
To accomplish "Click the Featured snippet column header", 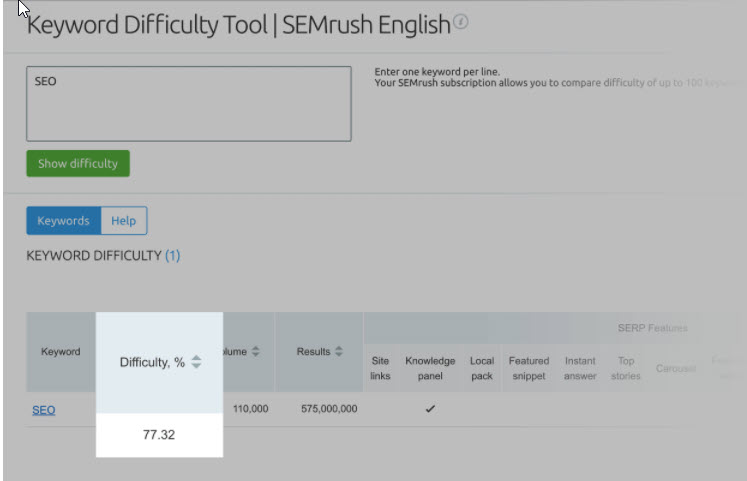I will coord(529,368).
